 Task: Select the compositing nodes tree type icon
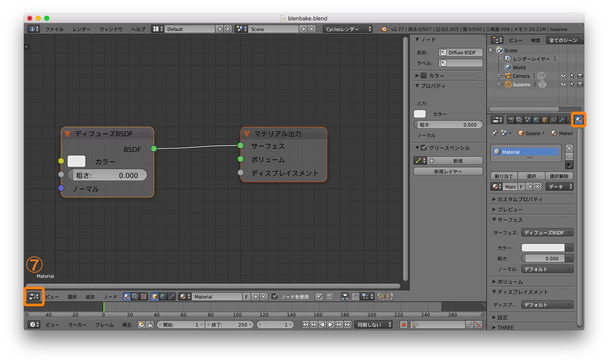pos(135,296)
